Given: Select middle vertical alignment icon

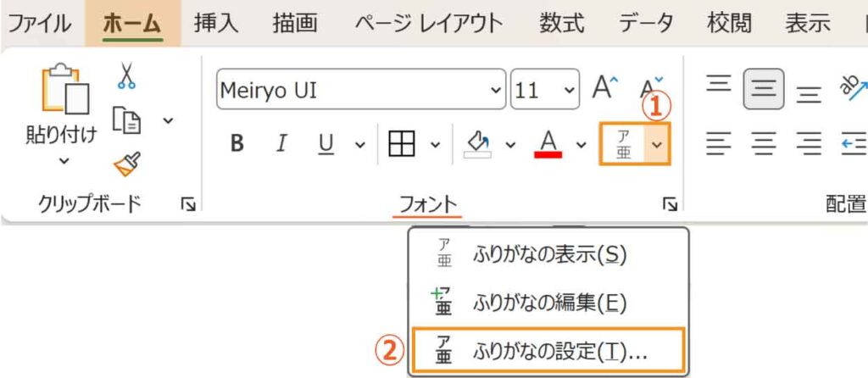Looking at the screenshot, I should point(764,88).
